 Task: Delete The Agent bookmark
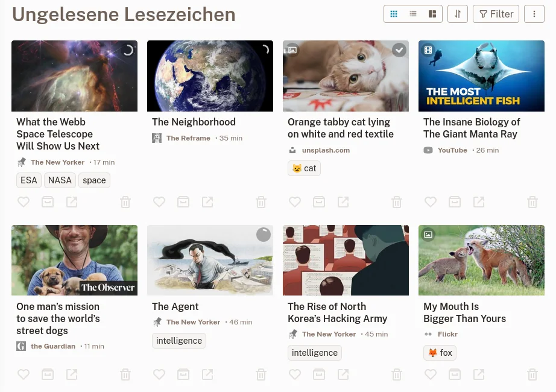(x=261, y=375)
